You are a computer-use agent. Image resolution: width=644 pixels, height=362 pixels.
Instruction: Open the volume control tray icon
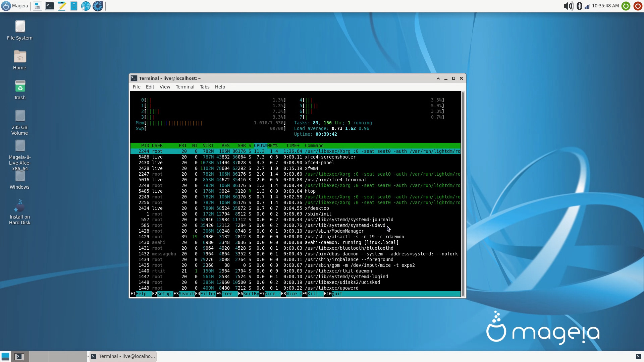click(568, 6)
